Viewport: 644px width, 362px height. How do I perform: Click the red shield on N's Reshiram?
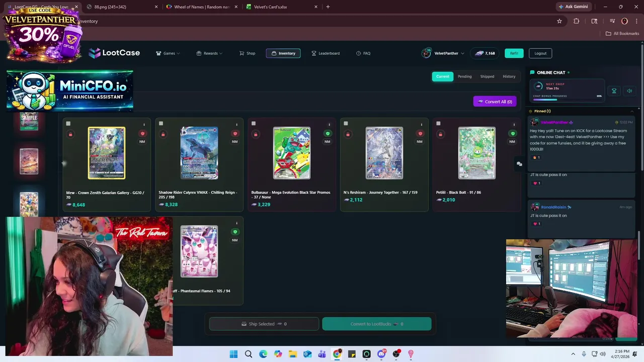tap(420, 134)
